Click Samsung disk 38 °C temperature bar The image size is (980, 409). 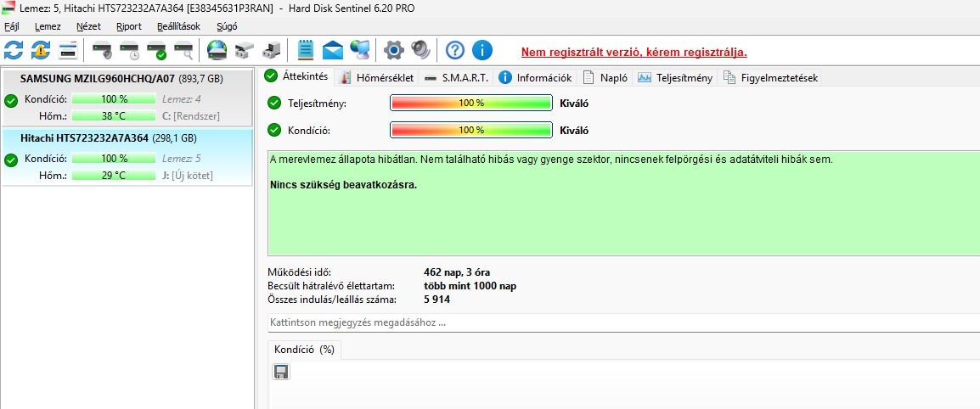point(114,115)
